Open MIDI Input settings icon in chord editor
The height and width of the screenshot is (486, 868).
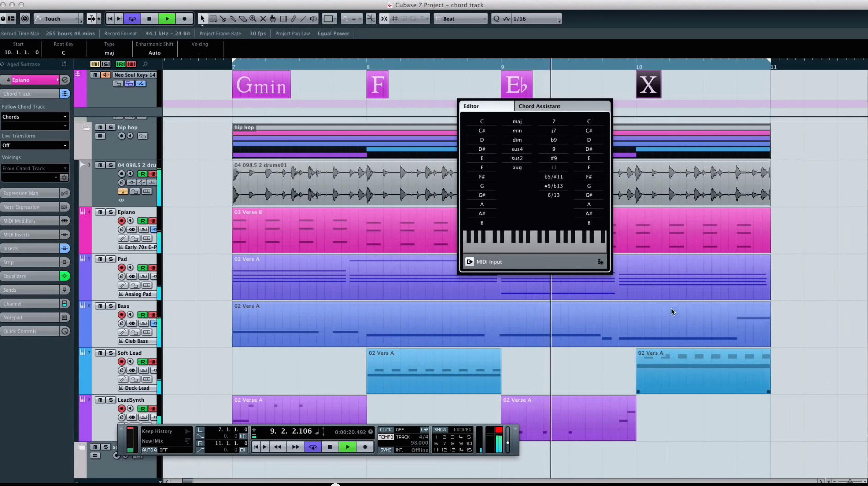tap(600, 262)
